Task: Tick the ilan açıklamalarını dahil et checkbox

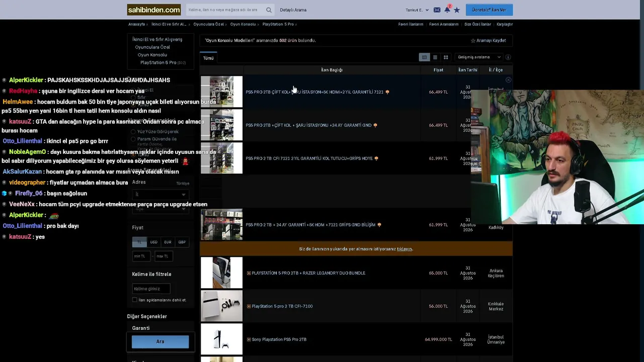Action: pos(134,300)
